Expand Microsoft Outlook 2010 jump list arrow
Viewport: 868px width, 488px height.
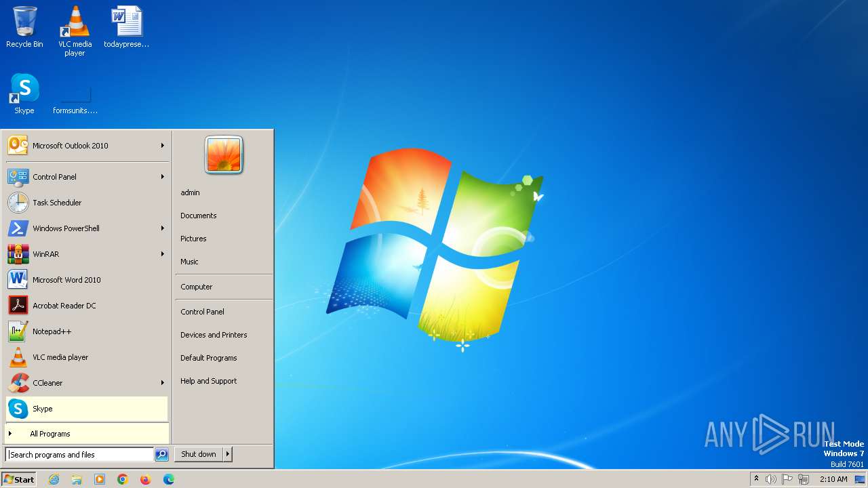[163, 146]
